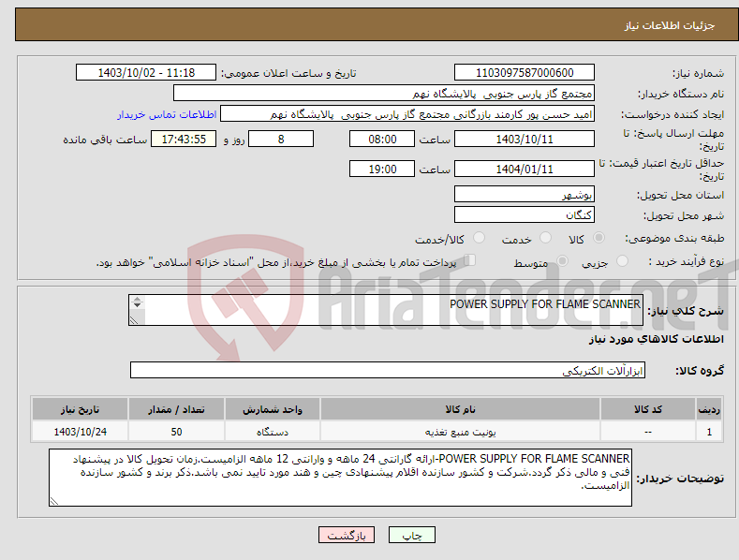Click the response deadline date 1403/10/11
The height and width of the screenshot is (560, 739).
click(x=525, y=139)
